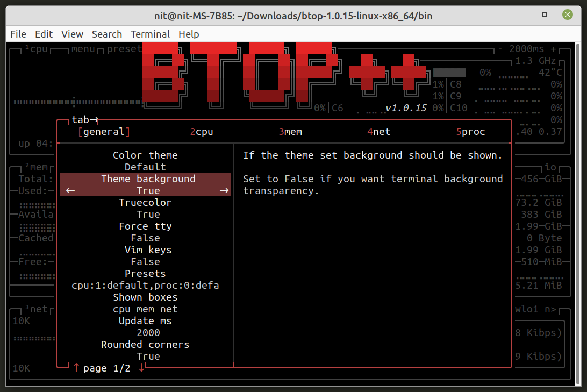Switch to the 4net options tab

point(379,132)
